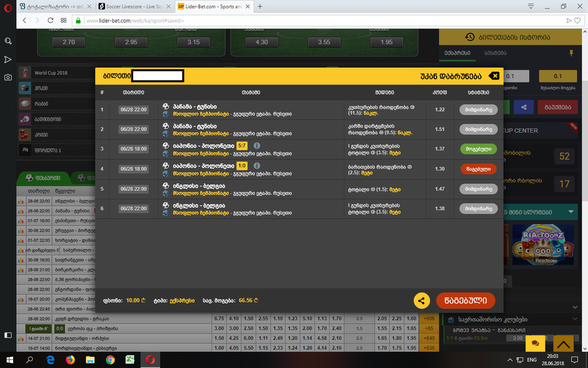The width and height of the screenshot is (588, 368).
Task: Open File Explorer from the taskbar
Action: click(90, 360)
